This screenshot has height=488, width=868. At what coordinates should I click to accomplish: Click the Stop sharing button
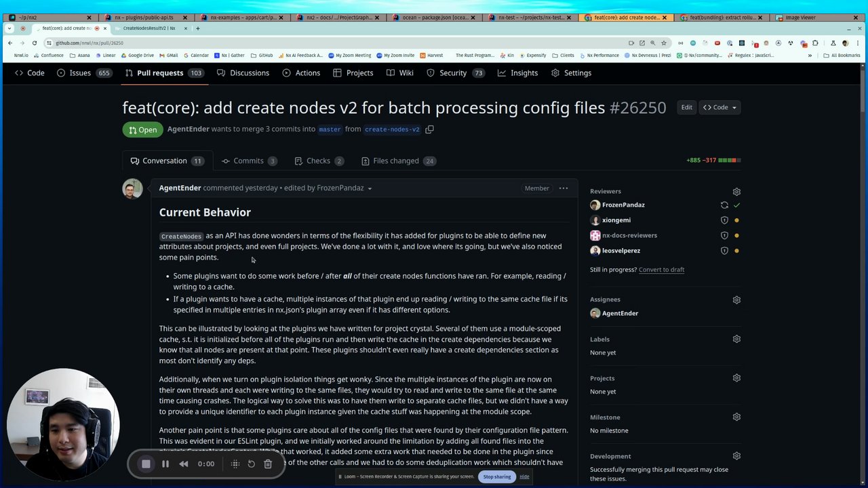[497, 476]
